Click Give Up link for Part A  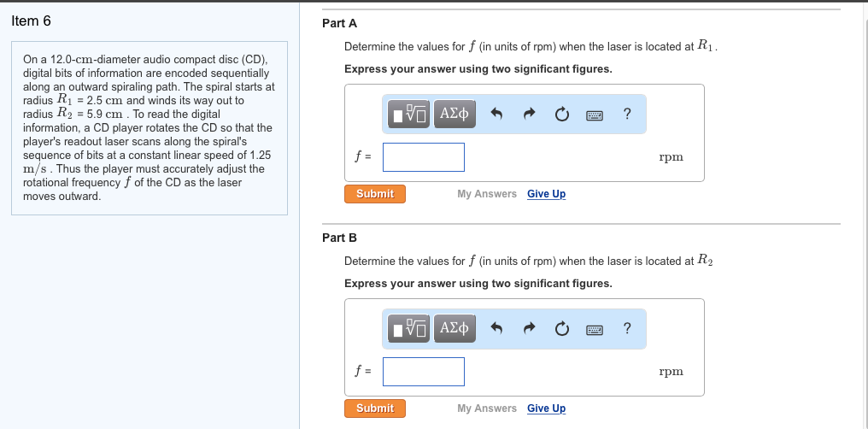tap(546, 194)
